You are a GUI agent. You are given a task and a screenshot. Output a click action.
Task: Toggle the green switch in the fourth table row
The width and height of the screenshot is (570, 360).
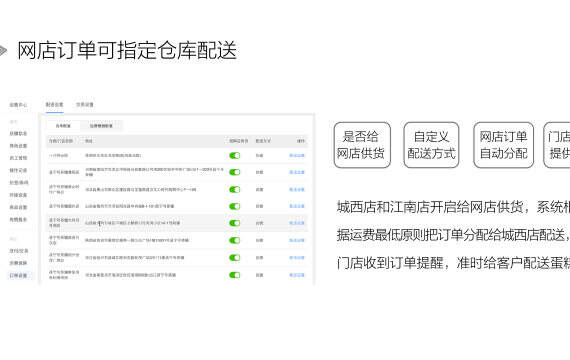click(x=234, y=206)
